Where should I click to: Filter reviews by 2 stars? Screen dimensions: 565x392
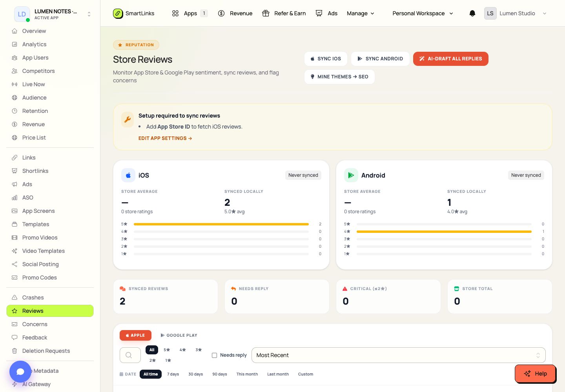(x=153, y=360)
